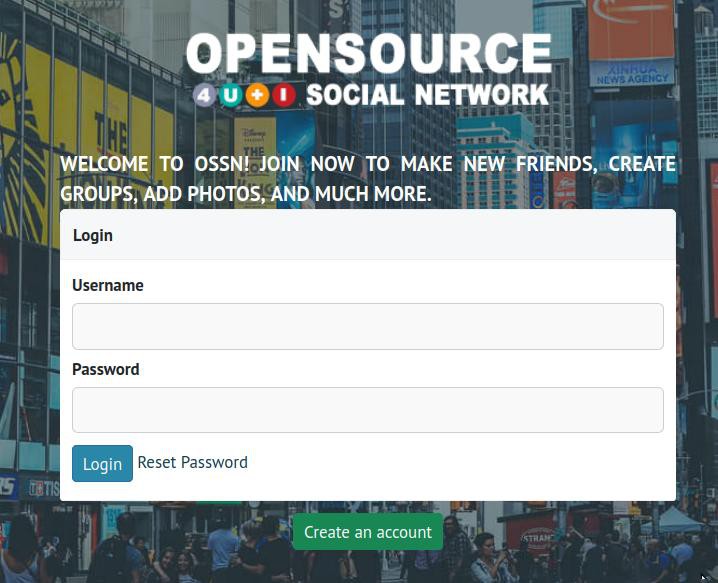Screen dimensions: 718x583
Task: Click the "Welcome to OSSN" heading text
Action: tap(367, 178)
